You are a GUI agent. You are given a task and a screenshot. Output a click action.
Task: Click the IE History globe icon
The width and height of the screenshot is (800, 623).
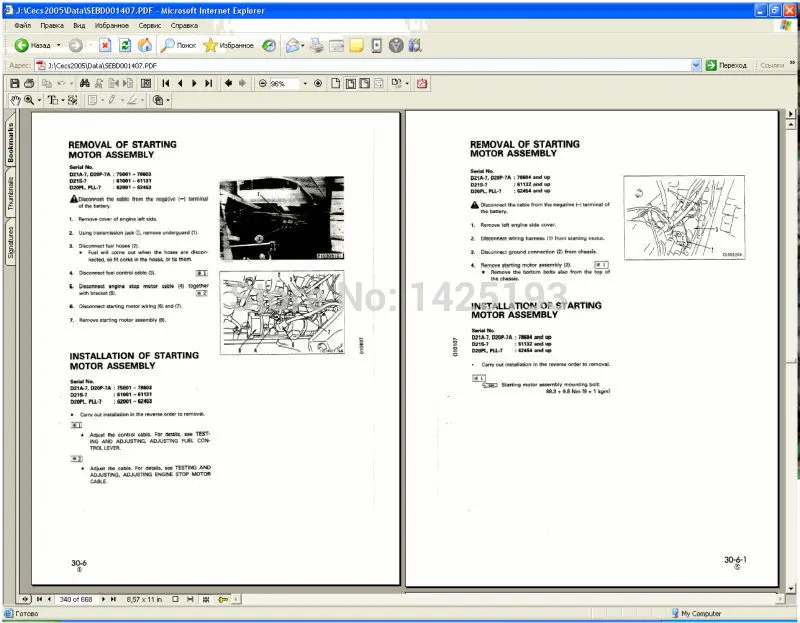(269, 45)
